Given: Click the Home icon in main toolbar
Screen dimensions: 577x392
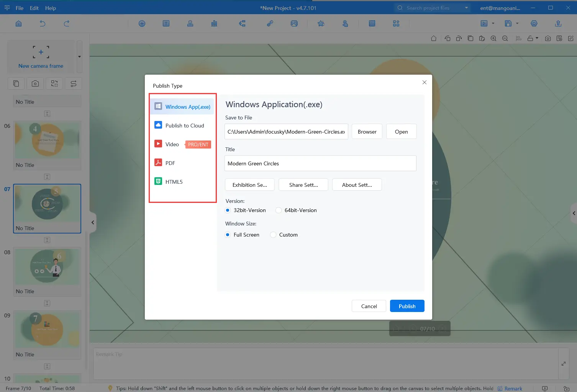Looking at the screenshot, I should [x=18, y=23].
